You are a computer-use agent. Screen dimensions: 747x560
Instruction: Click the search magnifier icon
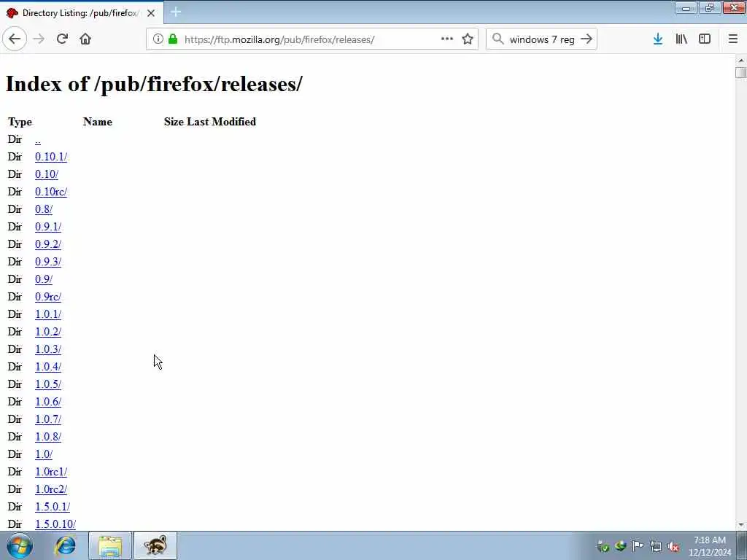point(498,39)
